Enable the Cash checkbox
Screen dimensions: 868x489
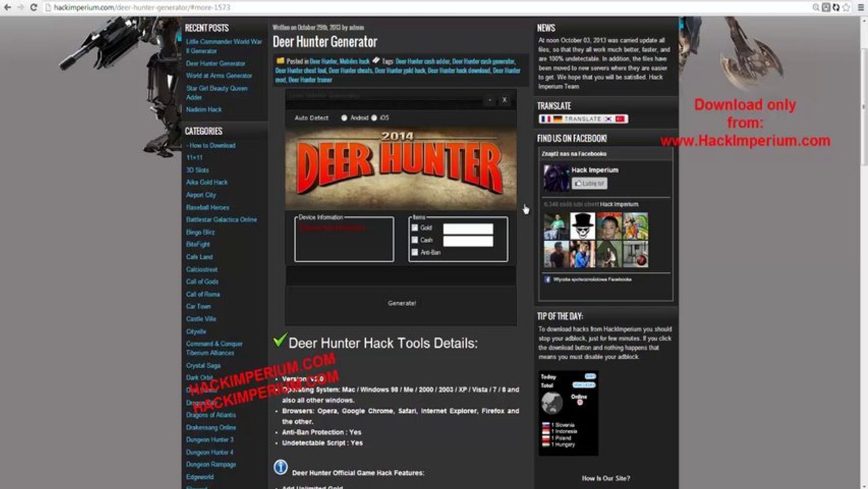click(415, 240)
